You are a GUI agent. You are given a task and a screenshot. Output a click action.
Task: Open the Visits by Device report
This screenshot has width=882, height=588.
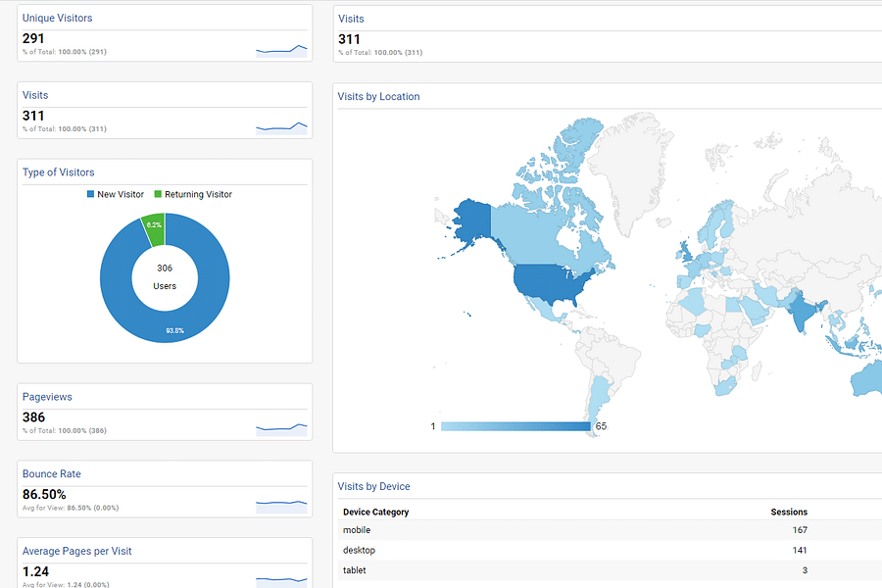tap(373, 486)
